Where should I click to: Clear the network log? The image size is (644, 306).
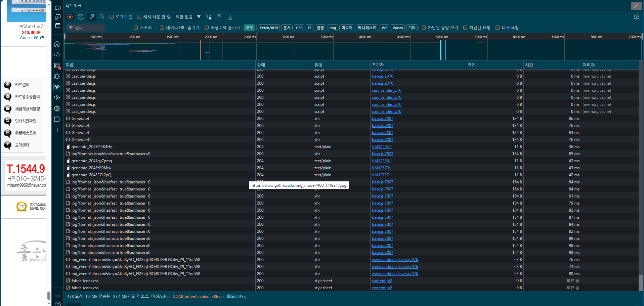pos(81,17)
